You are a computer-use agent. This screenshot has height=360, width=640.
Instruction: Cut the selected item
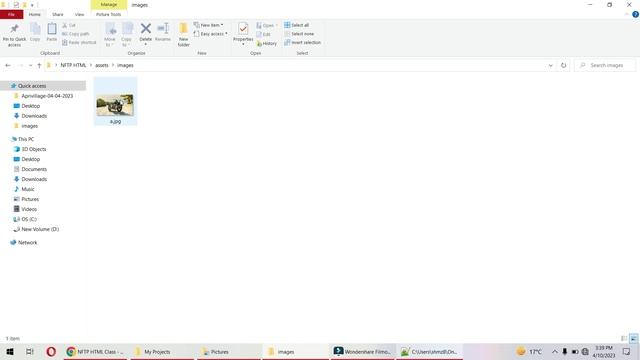(69, 25)
